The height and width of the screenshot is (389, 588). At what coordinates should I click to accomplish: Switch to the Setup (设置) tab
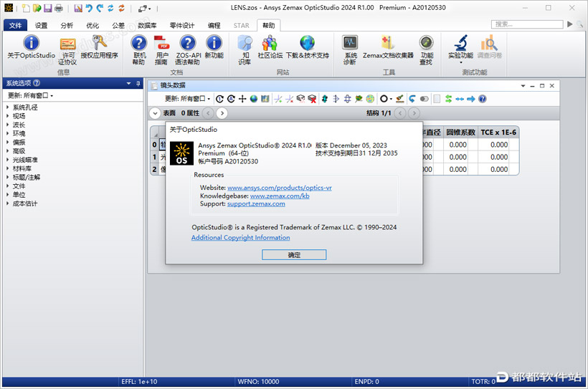[x=41, y=25]
